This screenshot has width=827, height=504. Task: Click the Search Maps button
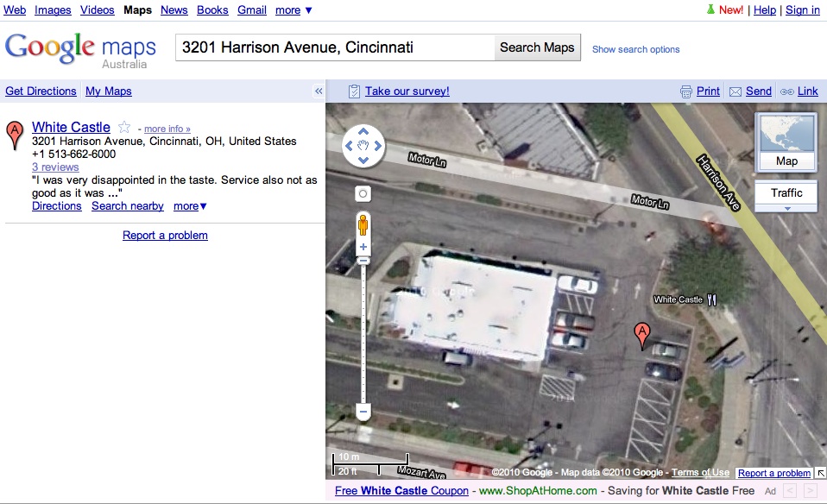tap(537, 47)
